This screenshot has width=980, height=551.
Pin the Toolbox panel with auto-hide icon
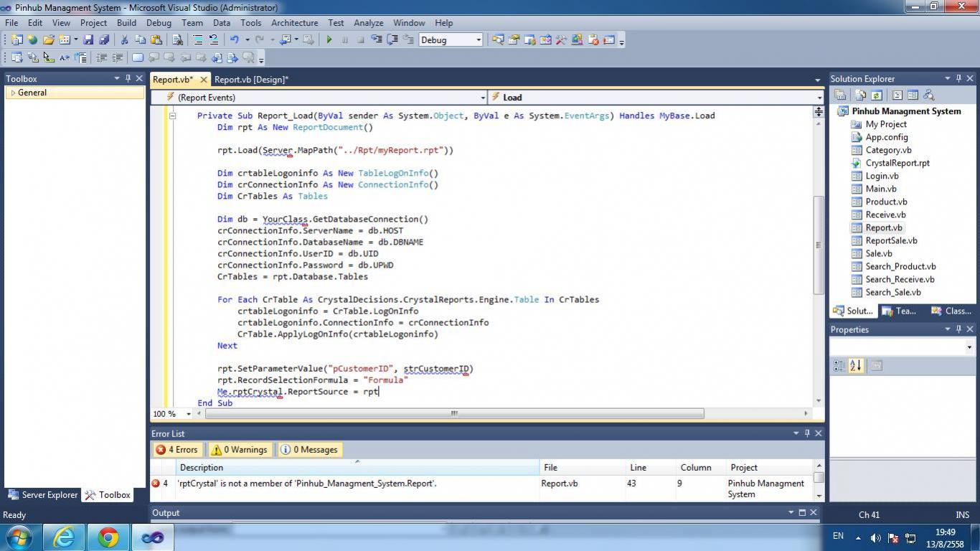128,78
